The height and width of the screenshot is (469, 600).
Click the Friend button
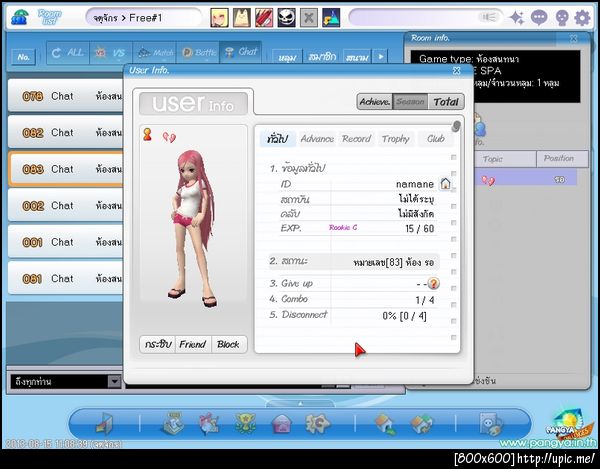193,344
